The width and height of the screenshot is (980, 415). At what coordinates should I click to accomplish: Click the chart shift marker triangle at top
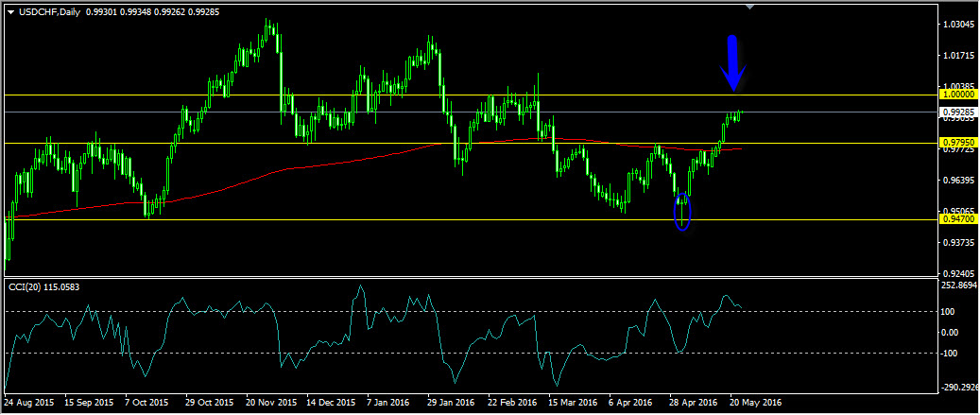click(x=750, y=7)
